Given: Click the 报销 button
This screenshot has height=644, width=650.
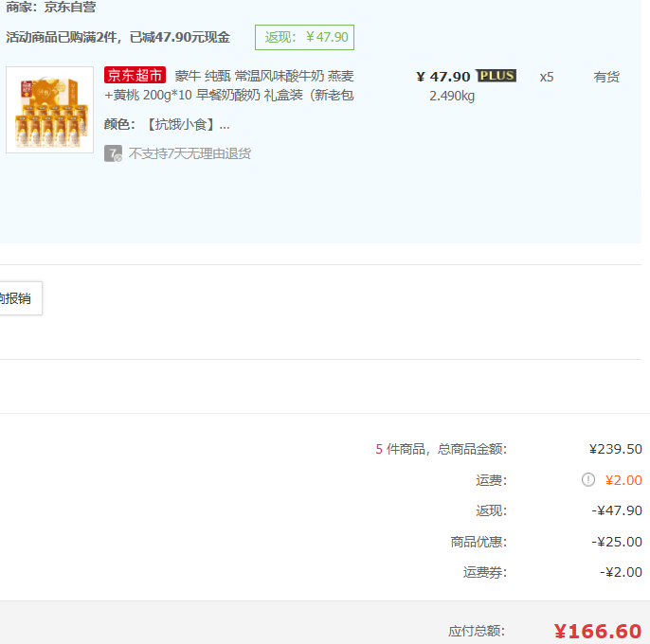Looking at the screenshot, I should [x=20, y=298].
